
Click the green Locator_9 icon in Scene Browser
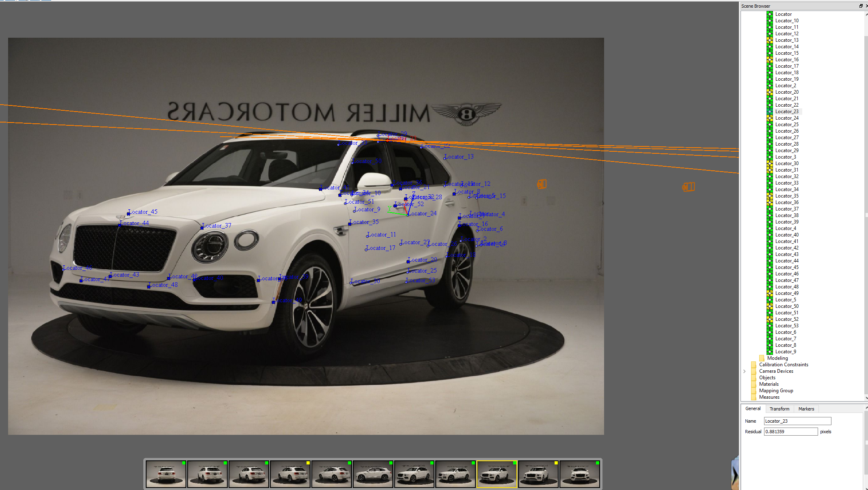point(769,352)
